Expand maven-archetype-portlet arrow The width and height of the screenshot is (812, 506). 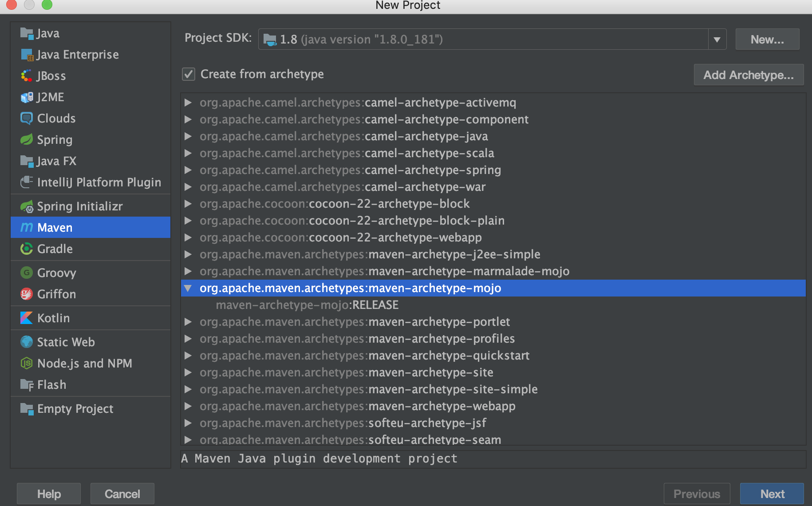click(x=188, y=322)
